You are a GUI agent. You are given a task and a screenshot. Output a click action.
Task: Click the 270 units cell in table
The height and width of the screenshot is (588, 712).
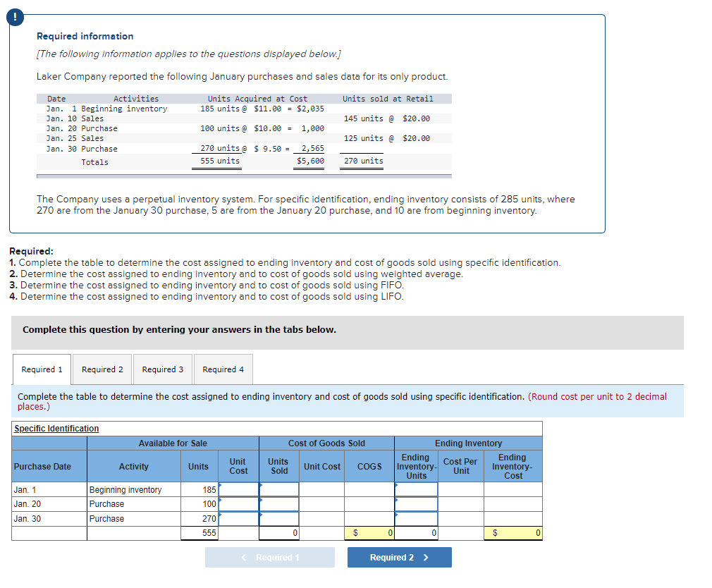pyautogui.click(x=200, y=518)
